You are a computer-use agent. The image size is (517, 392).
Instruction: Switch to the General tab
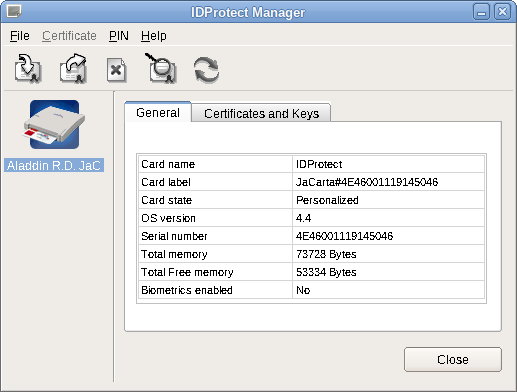click(x=158, y=113)
